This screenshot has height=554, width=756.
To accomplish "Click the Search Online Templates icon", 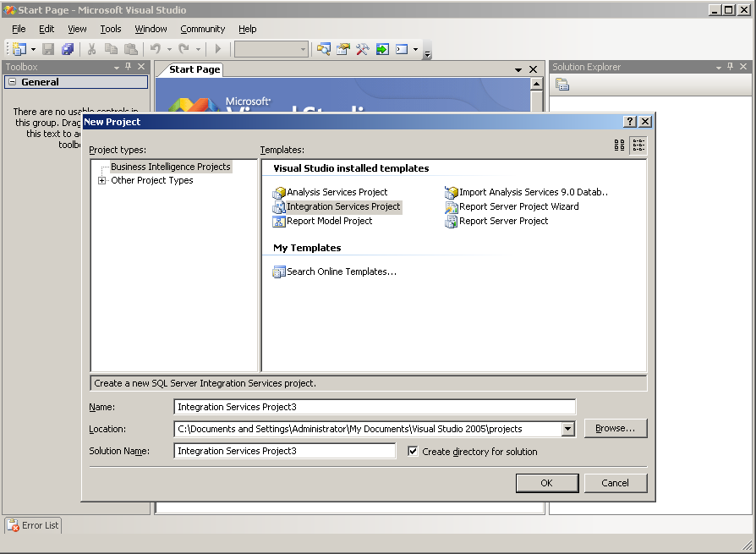I will [279, 272].
